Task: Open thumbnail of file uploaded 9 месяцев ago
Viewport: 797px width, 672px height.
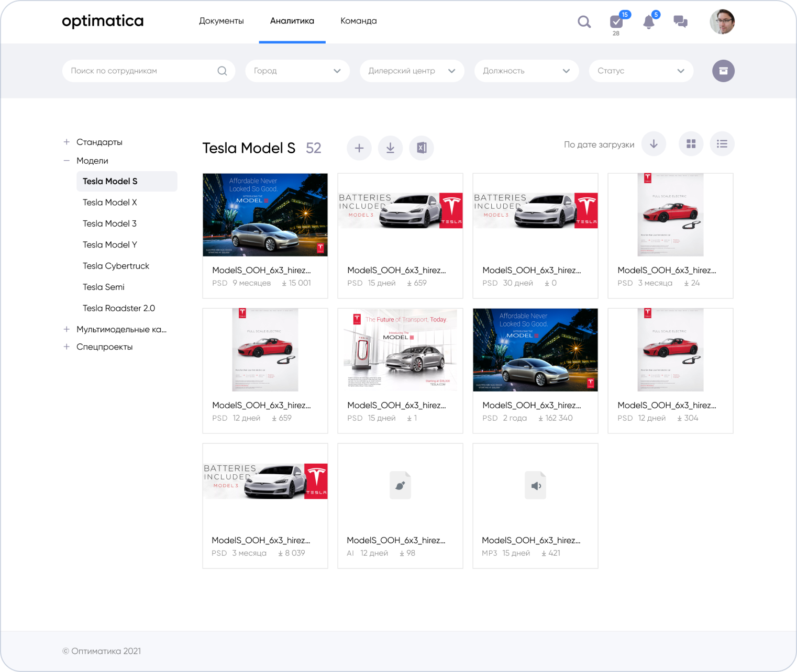Action: (265, 215)
